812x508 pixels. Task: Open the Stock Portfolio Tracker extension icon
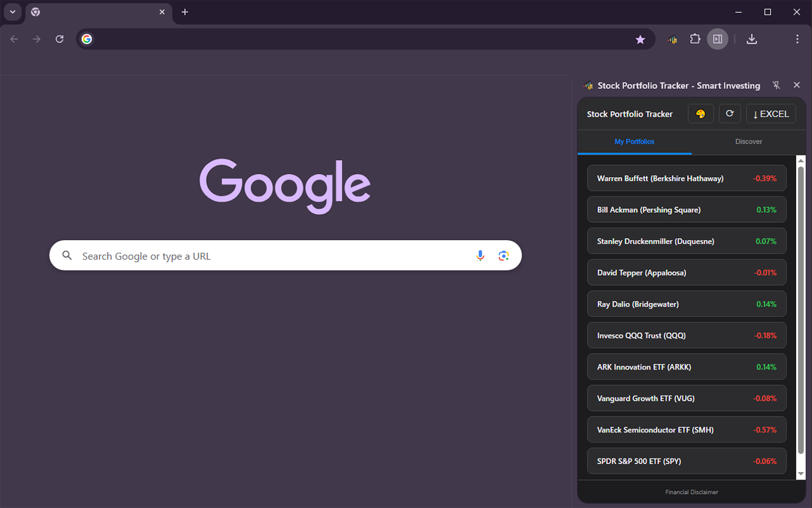point(672,39)
